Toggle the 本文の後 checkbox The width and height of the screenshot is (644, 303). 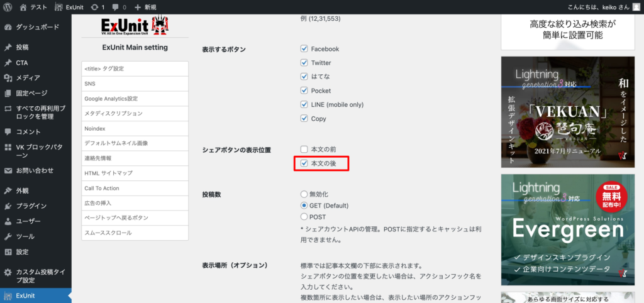pos(304,163)
